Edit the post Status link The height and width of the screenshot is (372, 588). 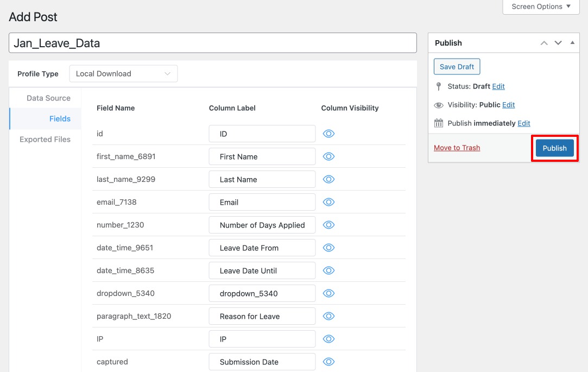coord(498,86)
